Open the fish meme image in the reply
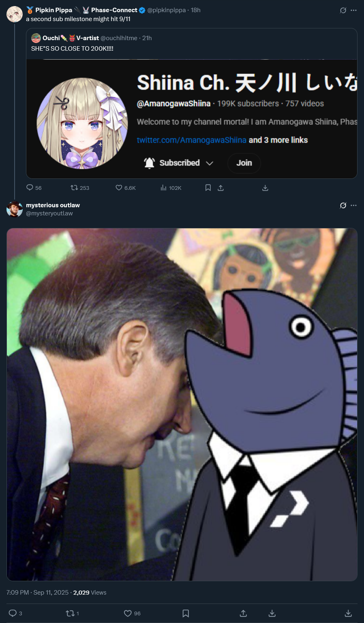 point(182,404)
